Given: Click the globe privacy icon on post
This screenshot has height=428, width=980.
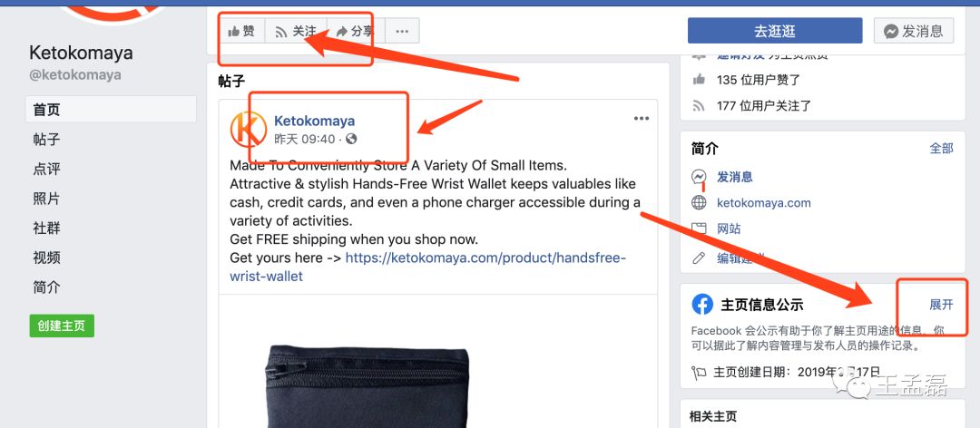Looking at the screenshot, I should pyautogui.click(x=351, y=139).
